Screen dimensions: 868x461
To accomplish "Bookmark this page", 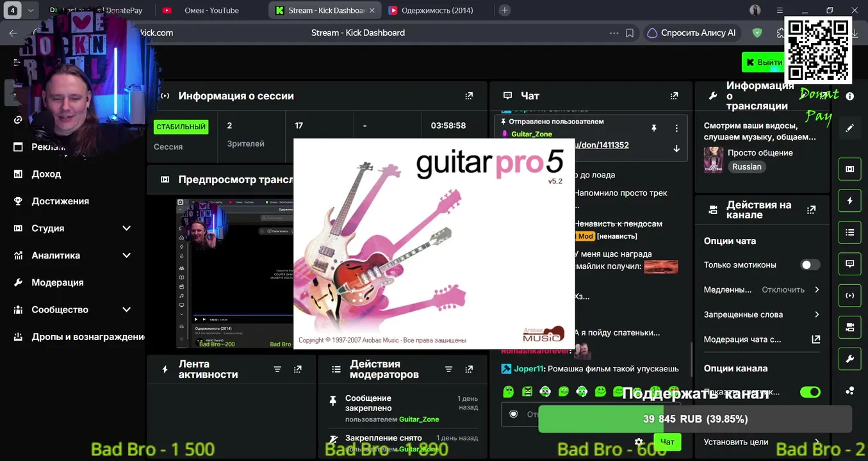I will [x=630, y=33].
